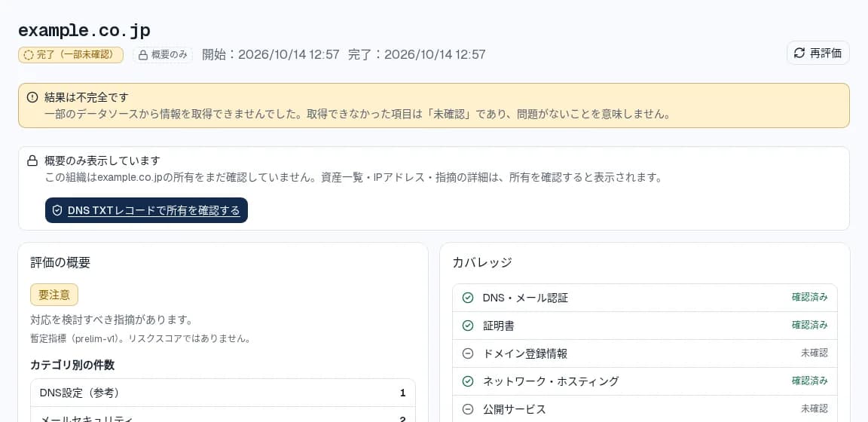Click the 概要のみ badge
The height and width of the screenshot is (422, 868).
point(163,55)
